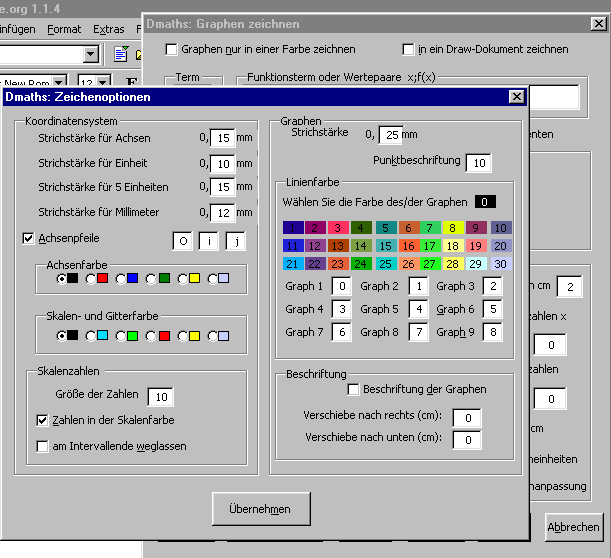This screenshot has height=558, width=611.
Task: Close the Zeichenoptionen dialog
Action: tap(517, 97)
